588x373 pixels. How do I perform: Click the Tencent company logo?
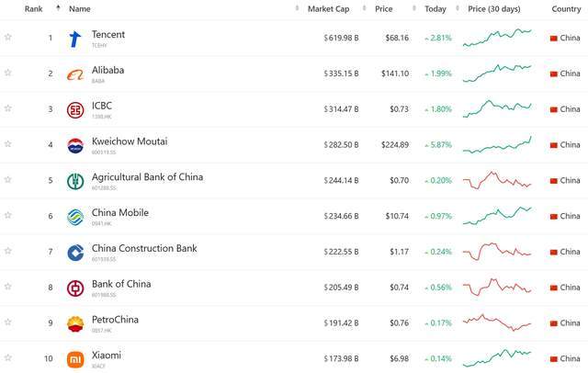pos(75,39)
